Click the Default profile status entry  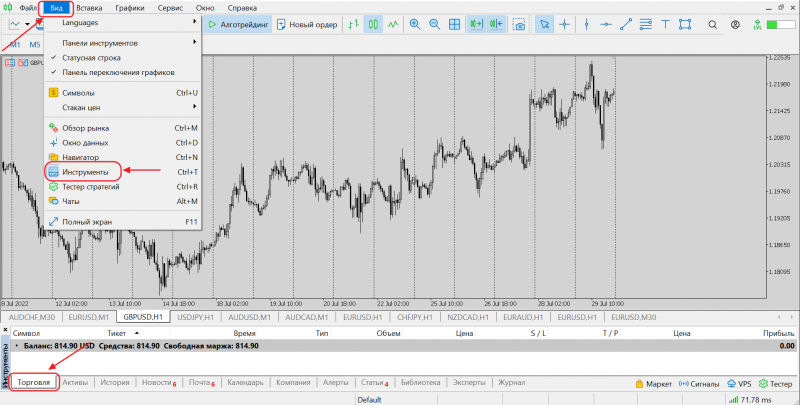(x=369, y=400)
